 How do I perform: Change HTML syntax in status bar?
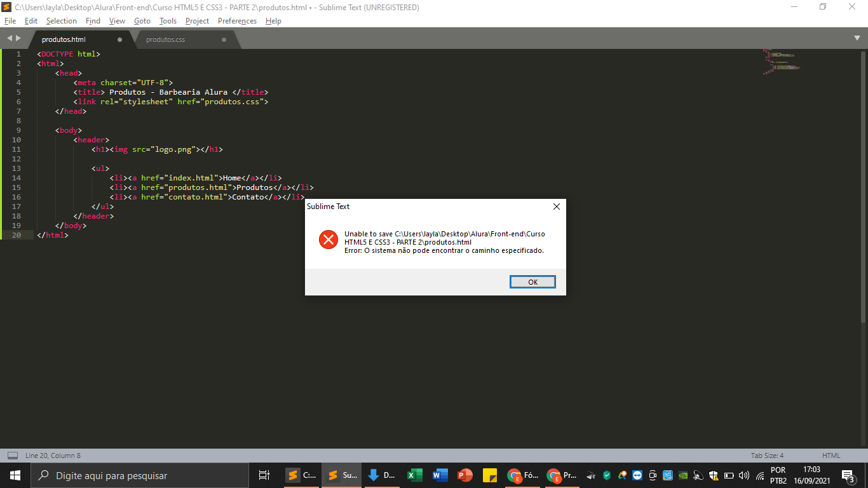831,456
